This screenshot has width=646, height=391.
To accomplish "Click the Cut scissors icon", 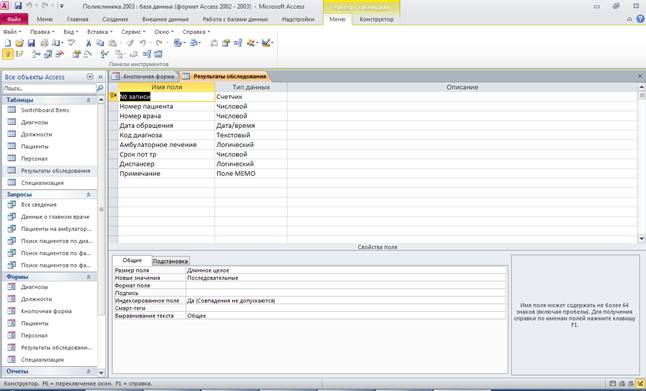I will tap(88, 43).
